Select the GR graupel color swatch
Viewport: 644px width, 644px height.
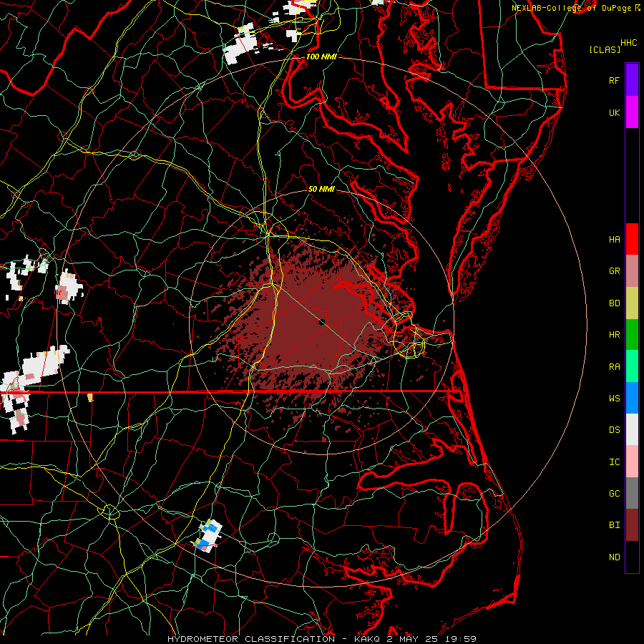pos(632,271)
